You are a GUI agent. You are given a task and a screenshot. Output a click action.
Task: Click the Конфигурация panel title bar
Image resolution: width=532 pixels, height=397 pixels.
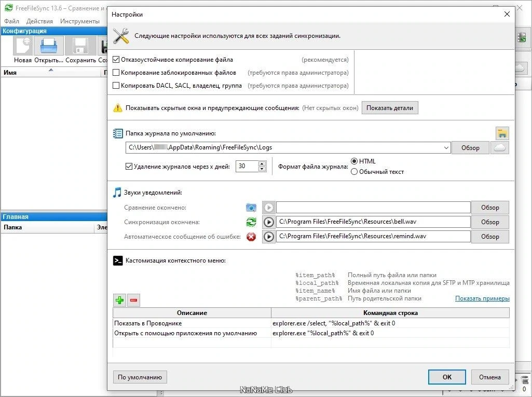tap(54, 31)
